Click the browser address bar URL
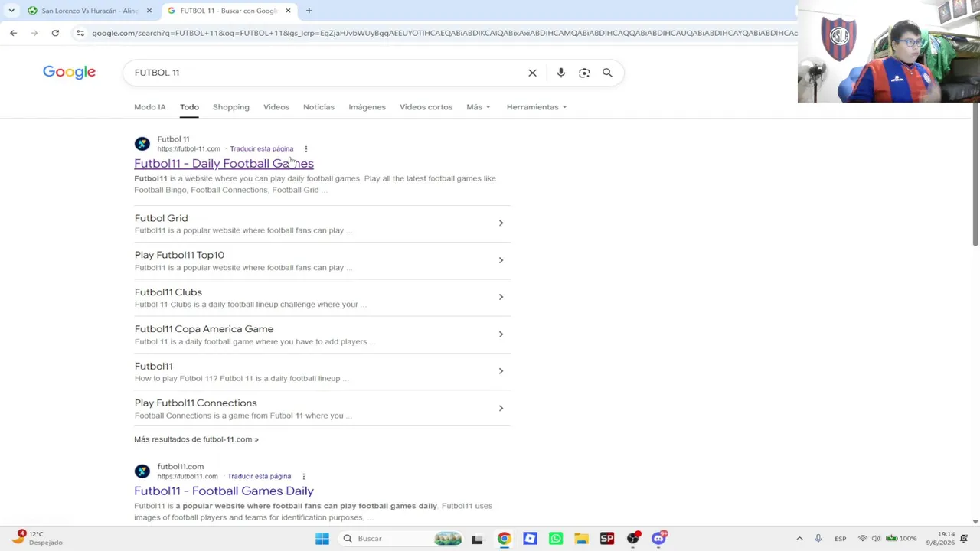 click(444, 33)
